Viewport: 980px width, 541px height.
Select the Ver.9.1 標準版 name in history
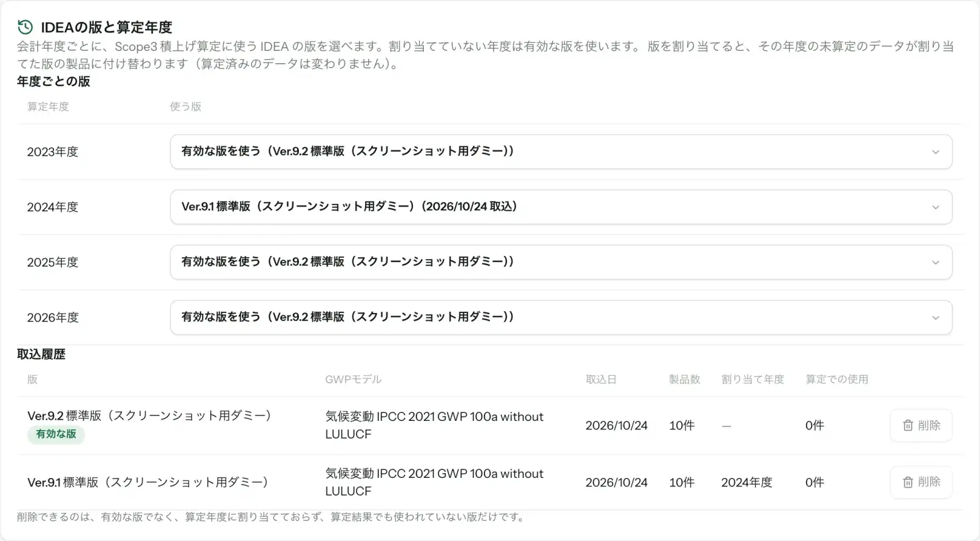[x=148, y=482]
